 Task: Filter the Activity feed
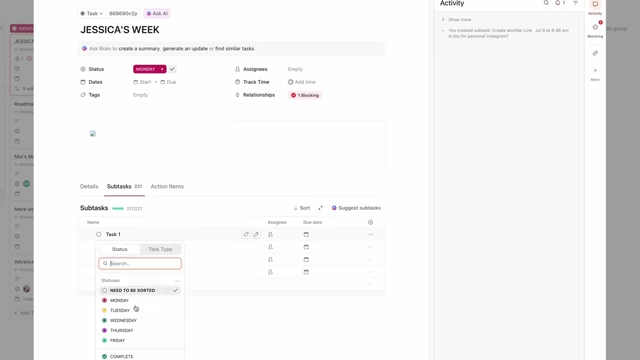click(x=575, y=3)
